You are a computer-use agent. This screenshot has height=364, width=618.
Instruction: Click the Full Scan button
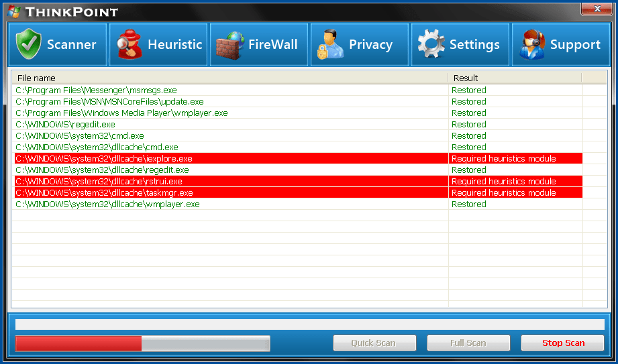(468, 343)
